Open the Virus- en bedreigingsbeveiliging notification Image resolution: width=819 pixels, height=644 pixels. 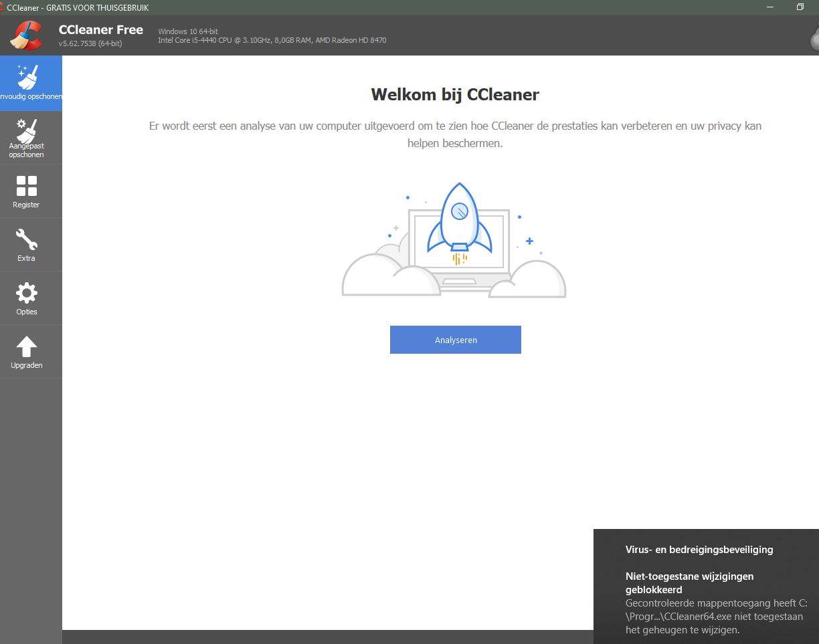click(x=699, y=550)
